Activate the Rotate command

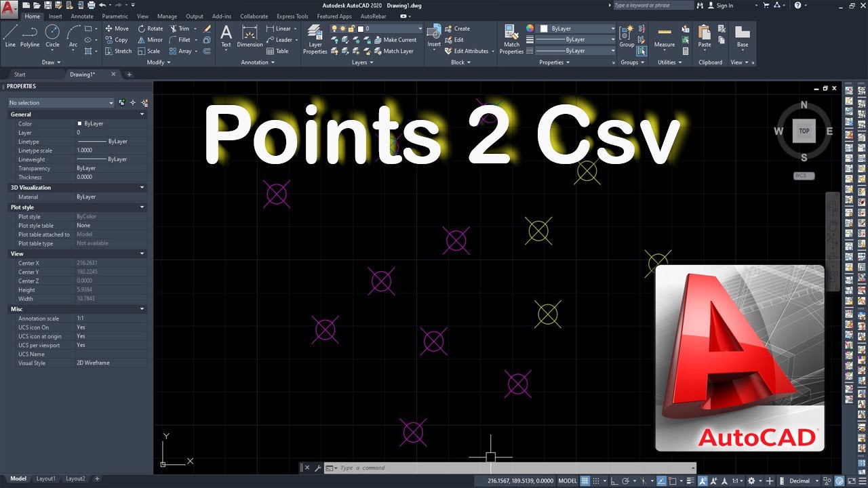pos(151,28)
